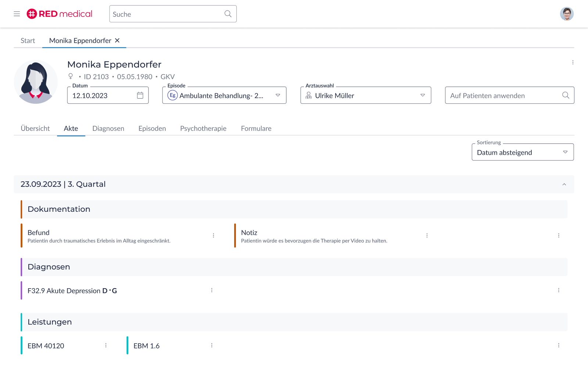This screenshot has width=588, height=368.
Task: Click the Diagnosen section header
Action: point(294,267)
